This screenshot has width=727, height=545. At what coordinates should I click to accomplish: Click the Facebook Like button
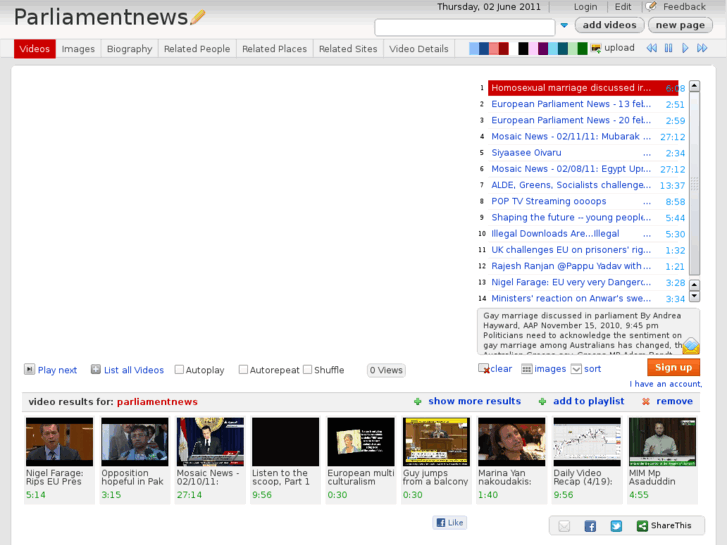[450, 523]
